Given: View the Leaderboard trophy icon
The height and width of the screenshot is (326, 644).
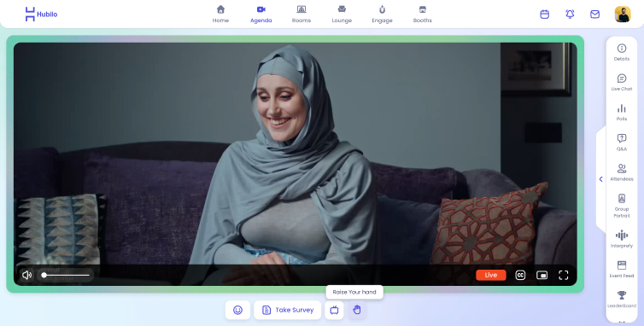Looking at the screenshot, I should [622, 294].
